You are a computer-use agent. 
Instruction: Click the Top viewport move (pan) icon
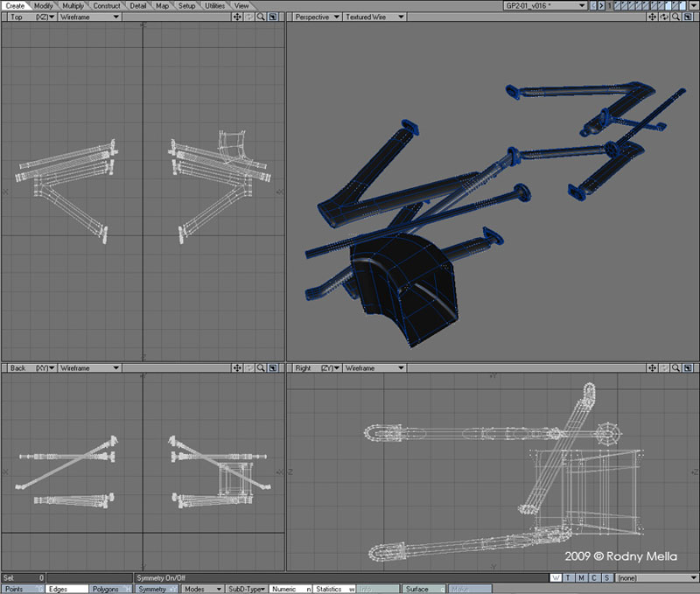click(x=237, y=17)
